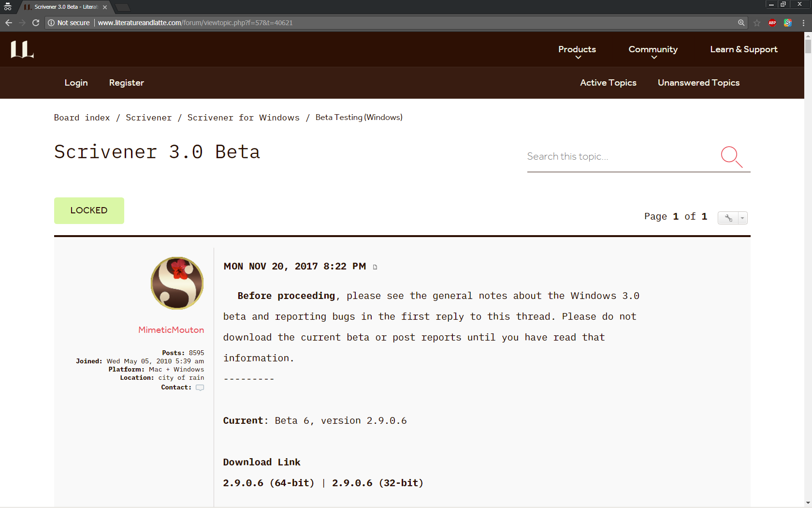Open the Adblock Plus extension icon
This screenshot has width=812, height=508.
pos(772,23)
